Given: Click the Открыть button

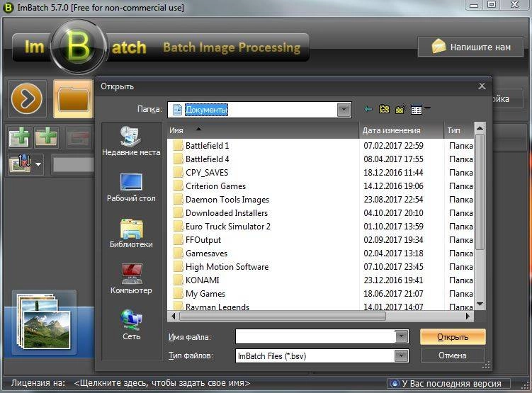Looking at the screenshot, I should (453, 337).
